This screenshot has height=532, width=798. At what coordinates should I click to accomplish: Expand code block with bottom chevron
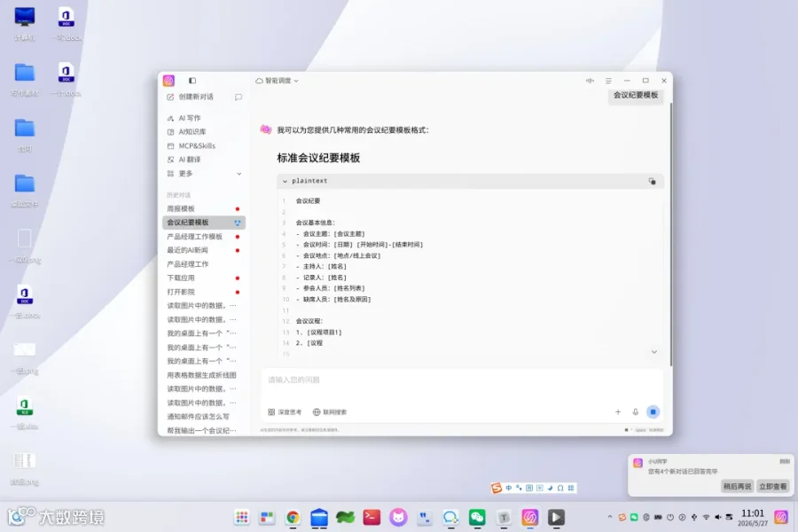click(x=654, y=352)
